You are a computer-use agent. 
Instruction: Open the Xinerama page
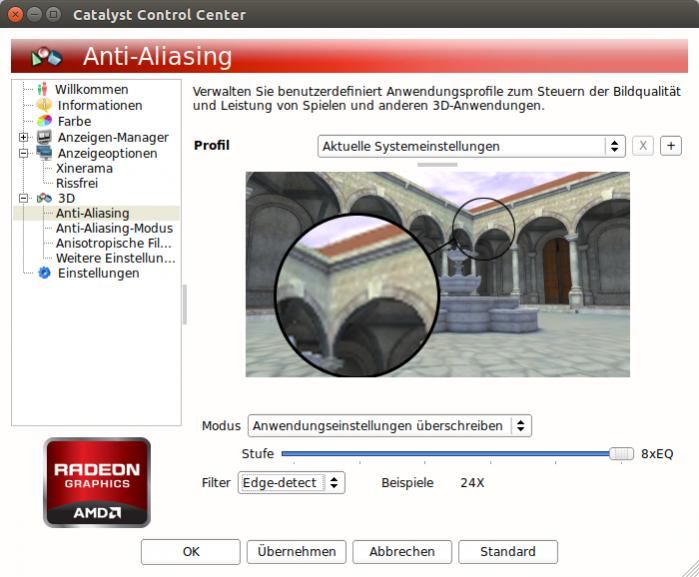[84, 169]
